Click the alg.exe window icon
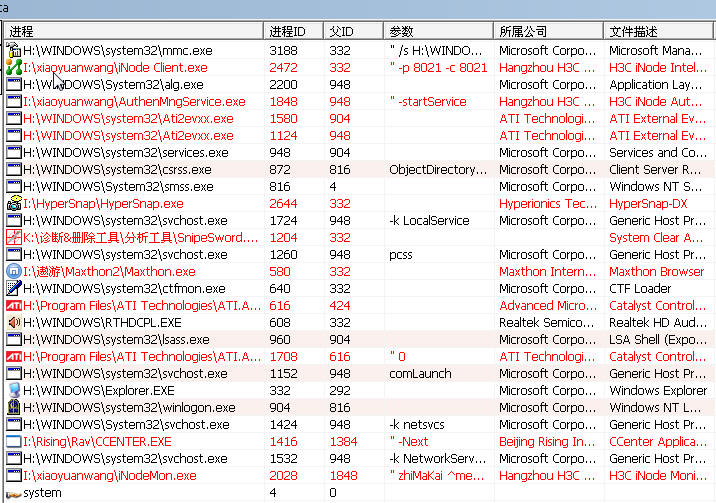Screen dimensions: 716x503 (14, 84)
